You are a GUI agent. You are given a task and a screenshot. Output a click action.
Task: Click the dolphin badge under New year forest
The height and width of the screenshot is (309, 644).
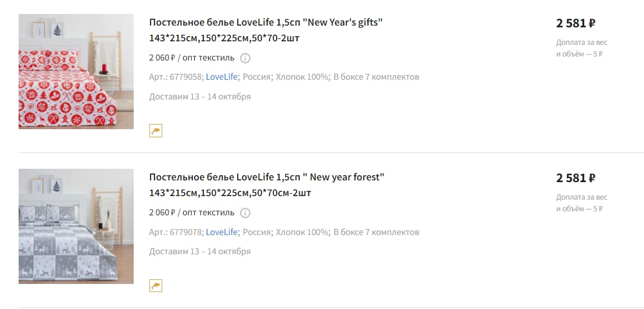(156, 285)
